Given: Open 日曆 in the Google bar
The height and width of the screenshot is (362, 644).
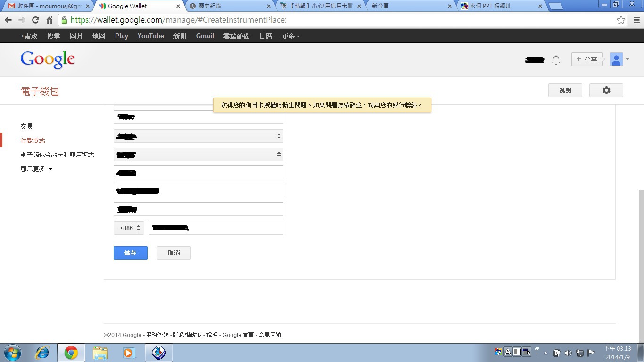Looking at the screenshot, I should coord(266,36).
